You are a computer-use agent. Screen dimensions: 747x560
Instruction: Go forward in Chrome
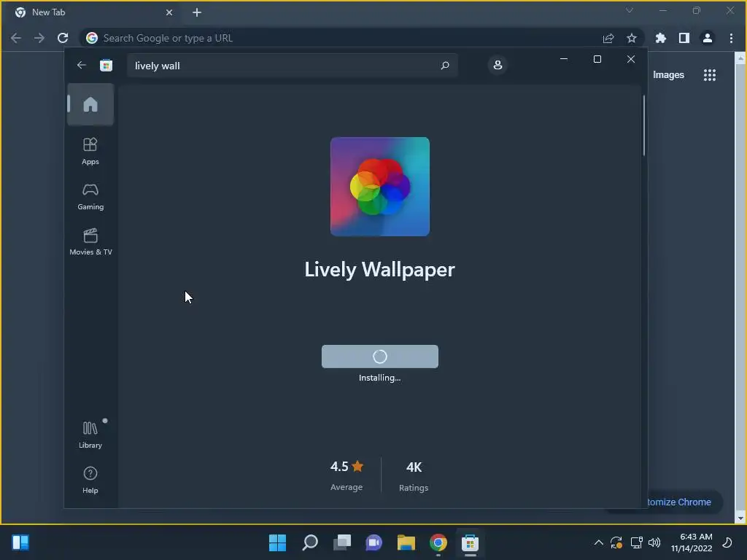[x=39, y=38]
